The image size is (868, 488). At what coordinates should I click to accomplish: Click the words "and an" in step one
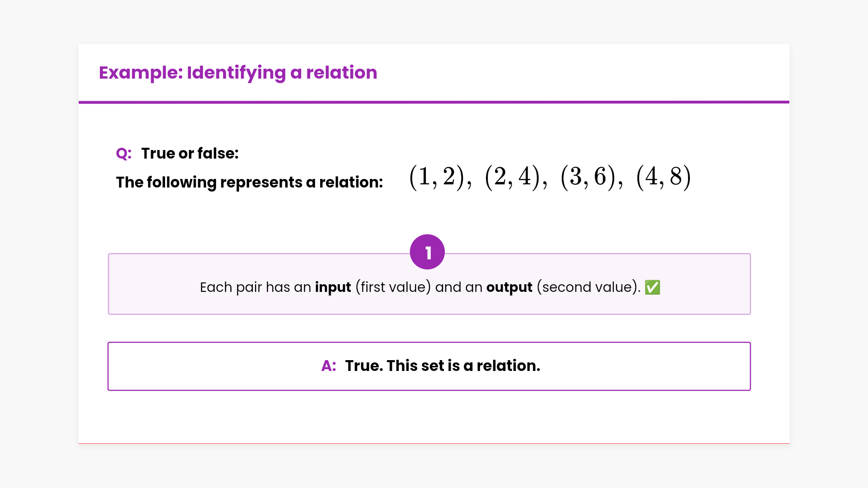click(x=459, y=287)
